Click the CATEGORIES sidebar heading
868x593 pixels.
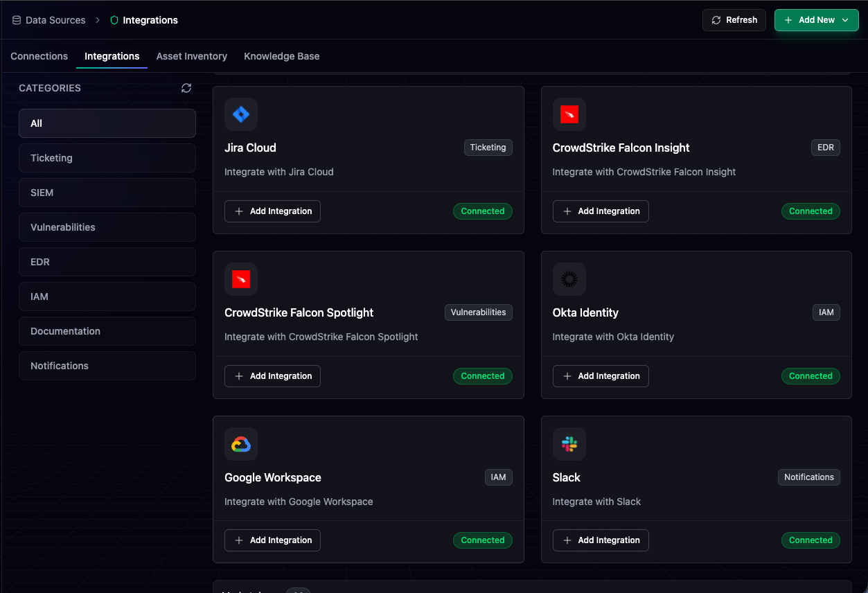coord(50,88)
